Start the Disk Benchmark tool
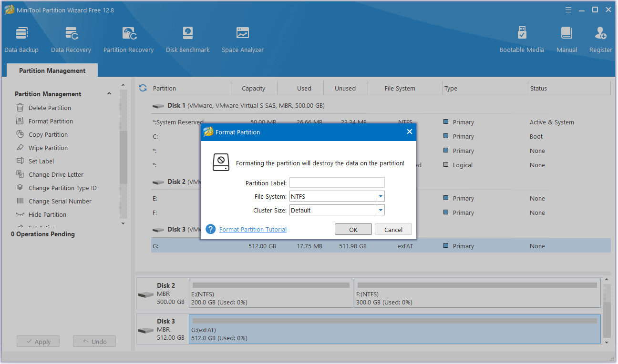This screenshot has width=618, height=364. point(188,40)
